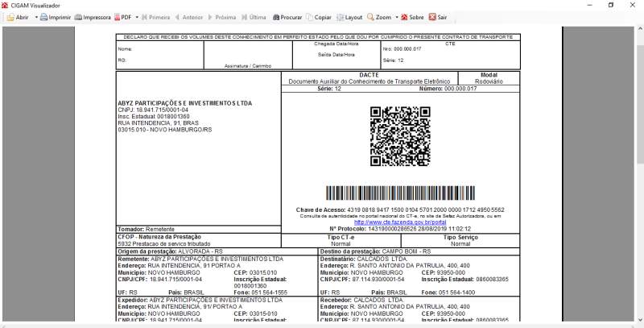This screenshot has width=644, height=328.
Task: Expand the Abrir dropdown arrow
Action: (x=36, y=17)
